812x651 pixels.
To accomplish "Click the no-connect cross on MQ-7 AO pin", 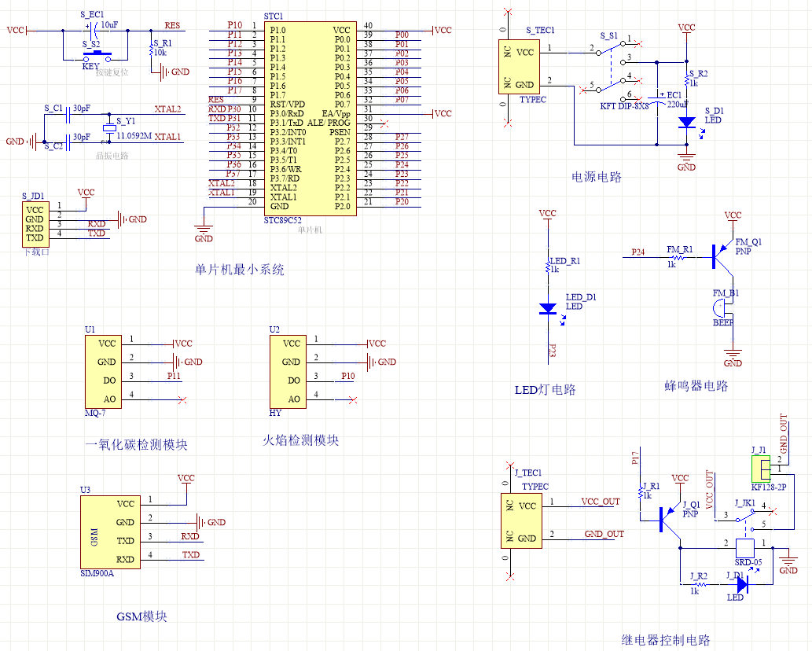I will (182, 400).
